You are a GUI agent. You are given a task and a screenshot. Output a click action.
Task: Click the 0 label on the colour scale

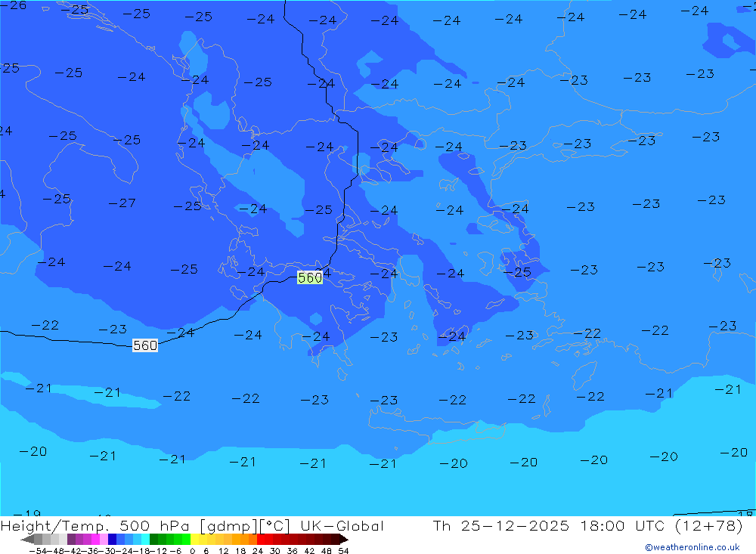pyautogui.click(x=192, y=551)
